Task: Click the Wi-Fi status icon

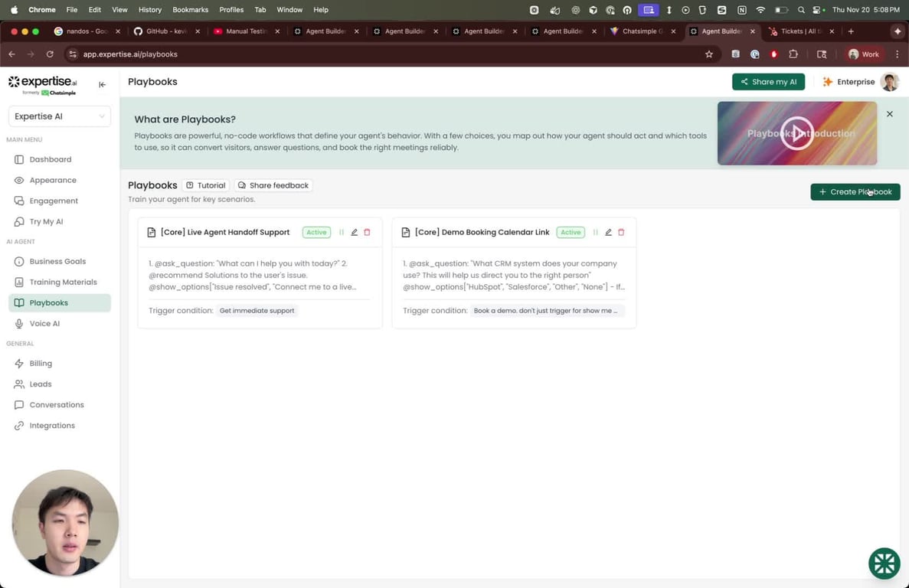Action: [760, 10]
